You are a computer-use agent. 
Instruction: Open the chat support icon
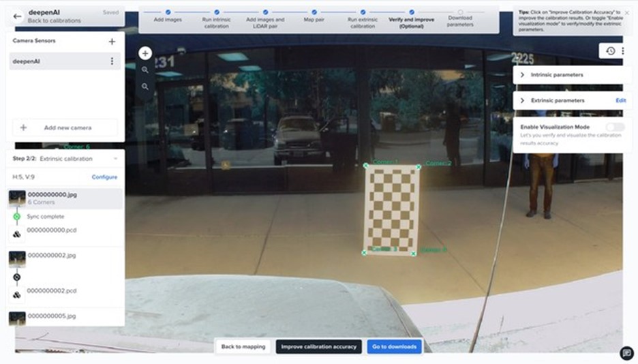[627, 352]
